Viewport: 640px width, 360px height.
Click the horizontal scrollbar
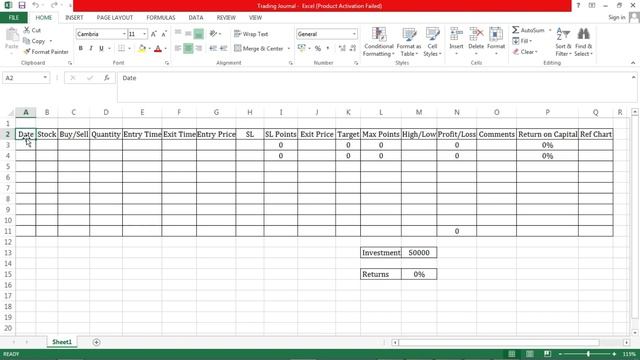tap(499, 342)
